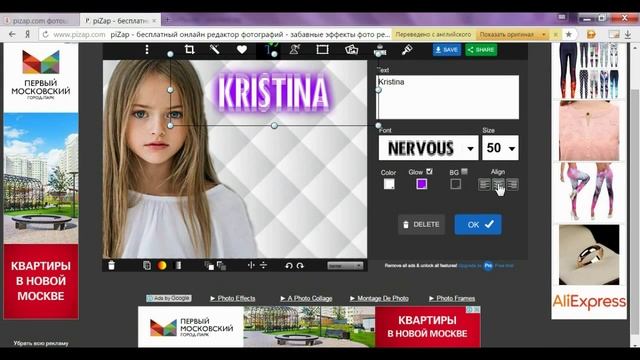Image resolution: width=640 pixels, height=360 pixels.
Task: Click the AliExpress ring thumbnail
Action: point(589,255)
